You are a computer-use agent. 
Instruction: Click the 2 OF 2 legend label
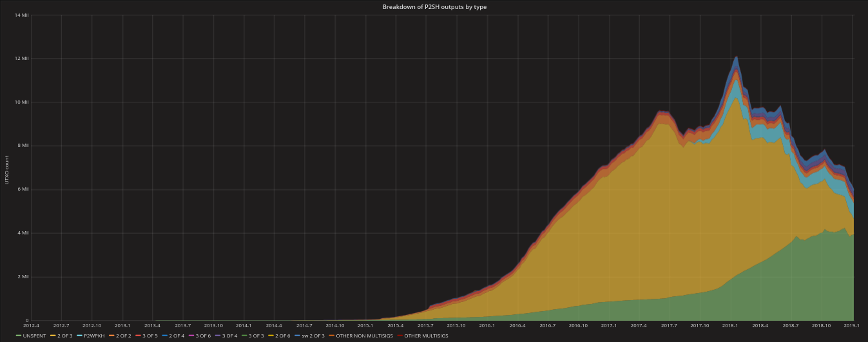click(124, 336)
